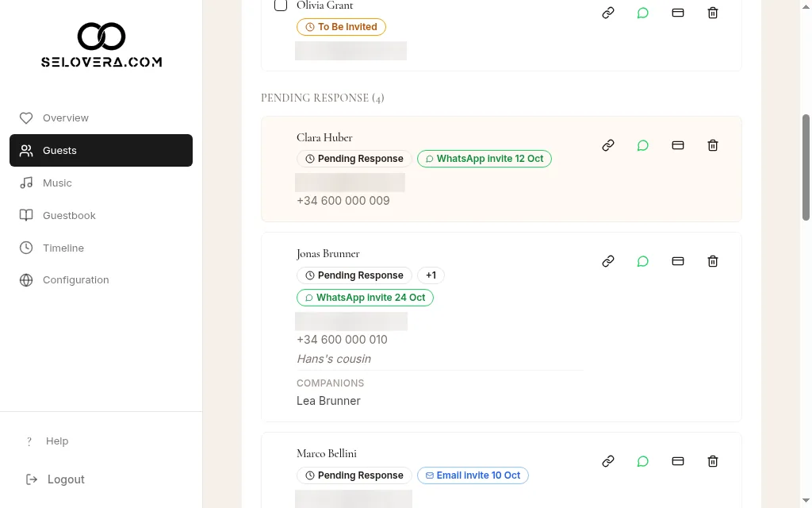812x508 pixels.
Task: Send WhatsApp message to Marco Bellini
Action: [642, 461]
